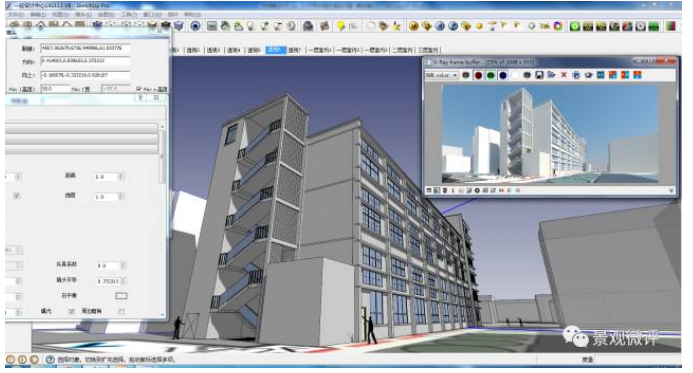Click the rendered image in V-Ray frame buffer
This screenshot has width=693, height=373.
(550, 133)
